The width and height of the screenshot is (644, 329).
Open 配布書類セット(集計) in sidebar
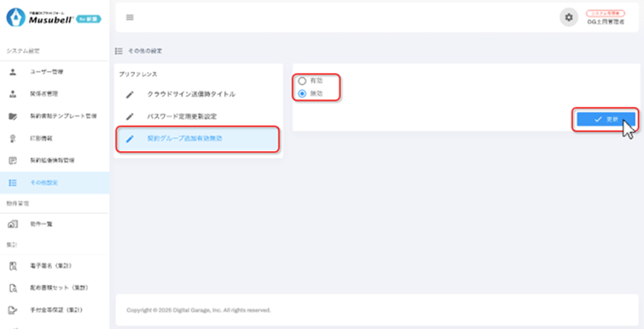[x=56, y=288]
